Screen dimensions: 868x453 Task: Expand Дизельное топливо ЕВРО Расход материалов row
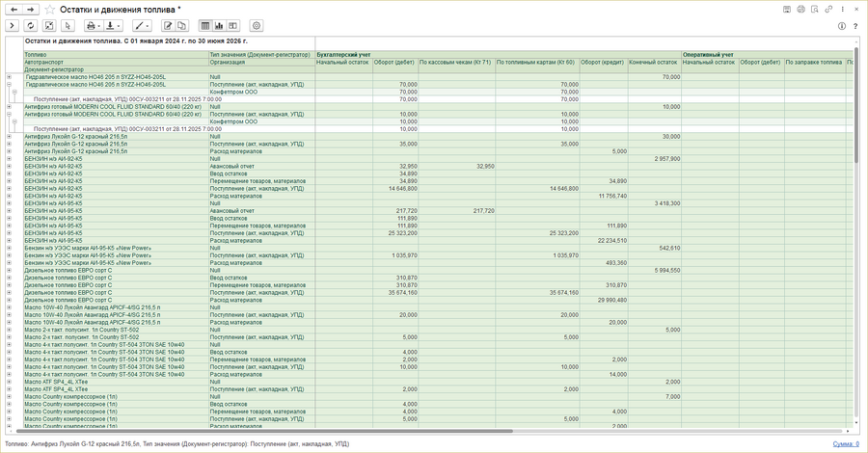point(9,300)
